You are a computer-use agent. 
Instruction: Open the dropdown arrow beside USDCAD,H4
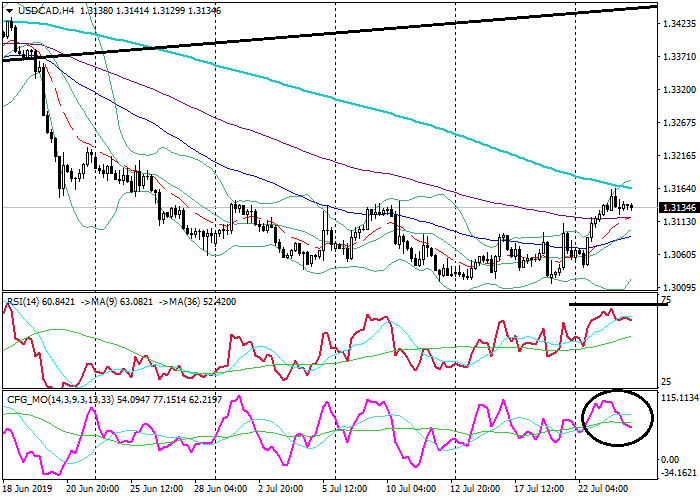pyautogui.click(x=7, y=9)
